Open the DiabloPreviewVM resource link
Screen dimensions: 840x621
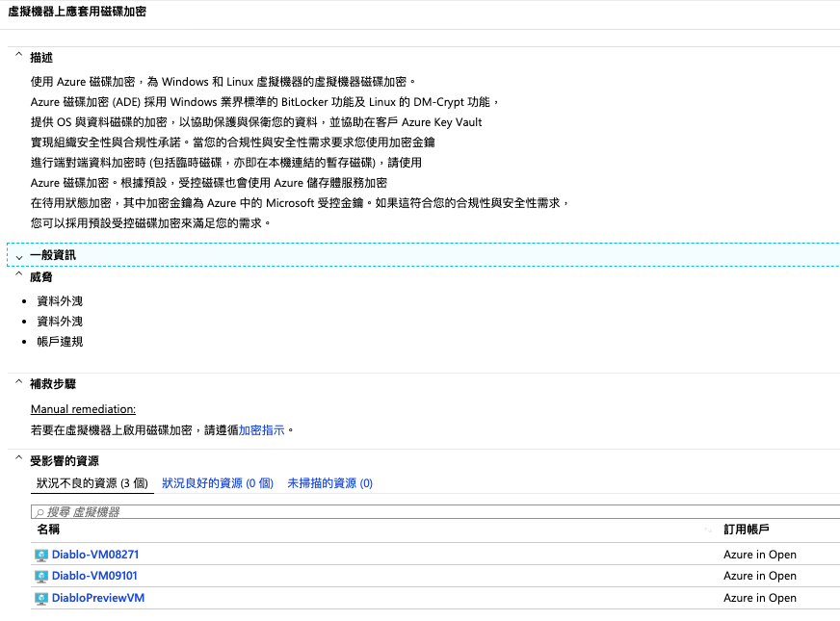point(98,598)
